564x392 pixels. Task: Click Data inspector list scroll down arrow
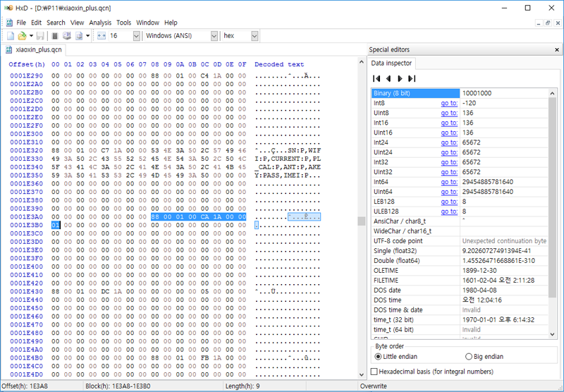point(553,334)
